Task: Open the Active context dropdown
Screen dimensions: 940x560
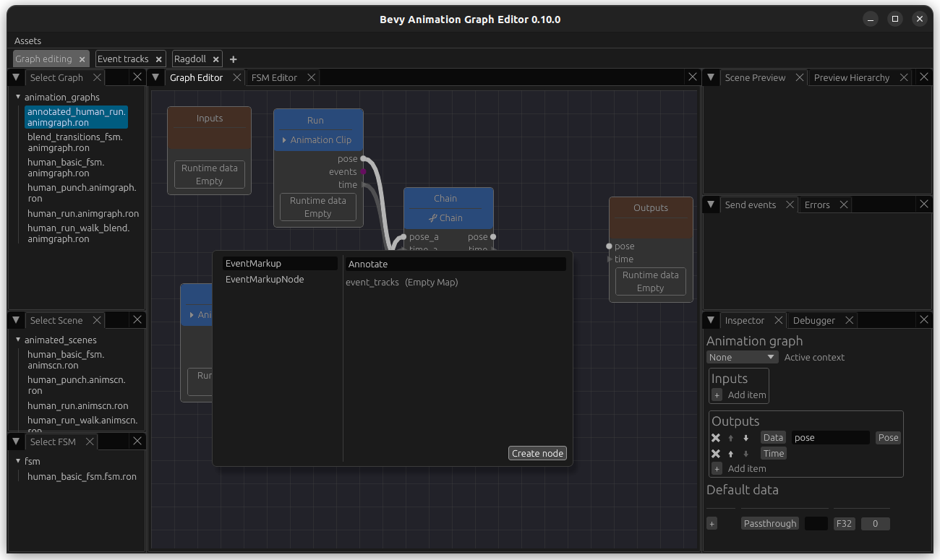Action: click(x=741, y=358)
